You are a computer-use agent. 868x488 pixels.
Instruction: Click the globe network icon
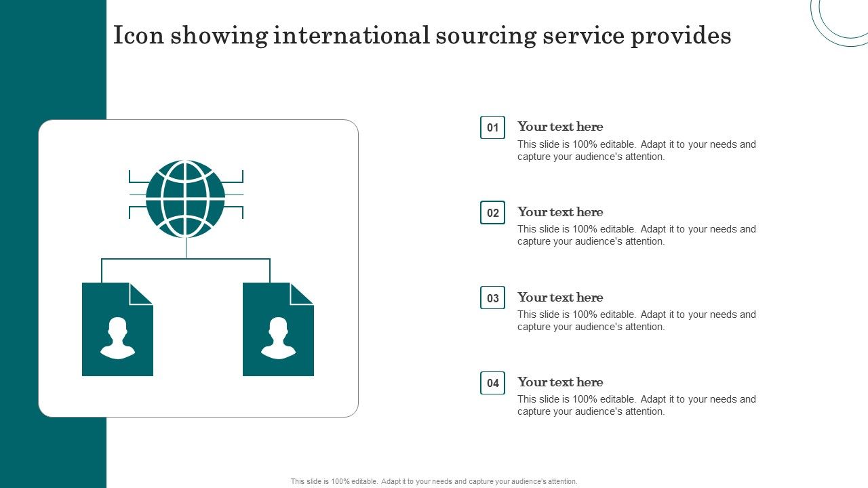(x=186, y=199)
